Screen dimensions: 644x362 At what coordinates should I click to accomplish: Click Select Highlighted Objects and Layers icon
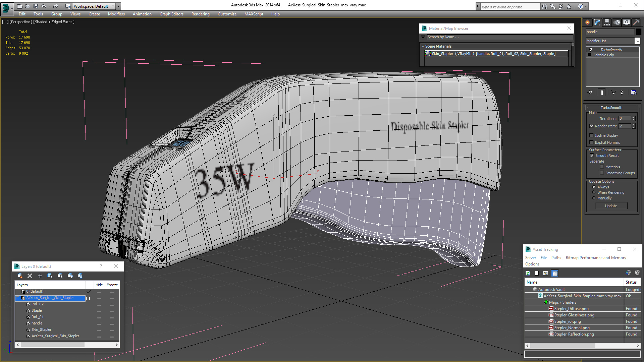(x=50, y=276)
